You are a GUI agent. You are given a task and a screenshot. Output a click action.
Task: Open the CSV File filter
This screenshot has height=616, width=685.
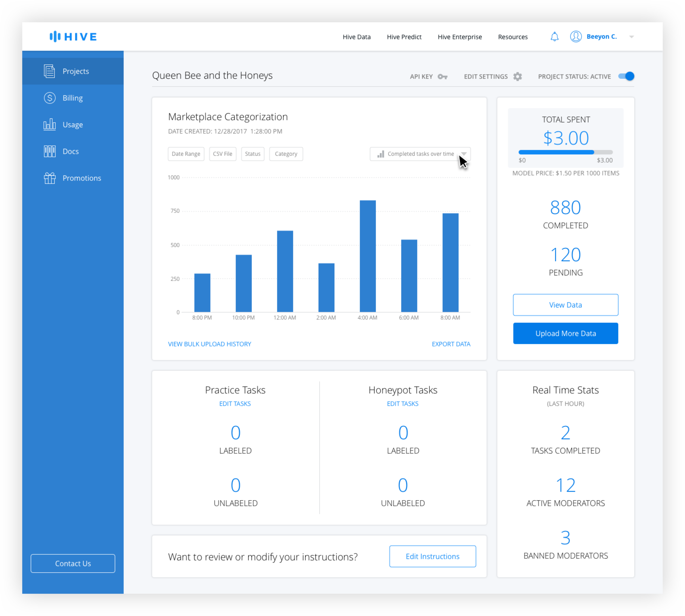[x=222, y=154]
